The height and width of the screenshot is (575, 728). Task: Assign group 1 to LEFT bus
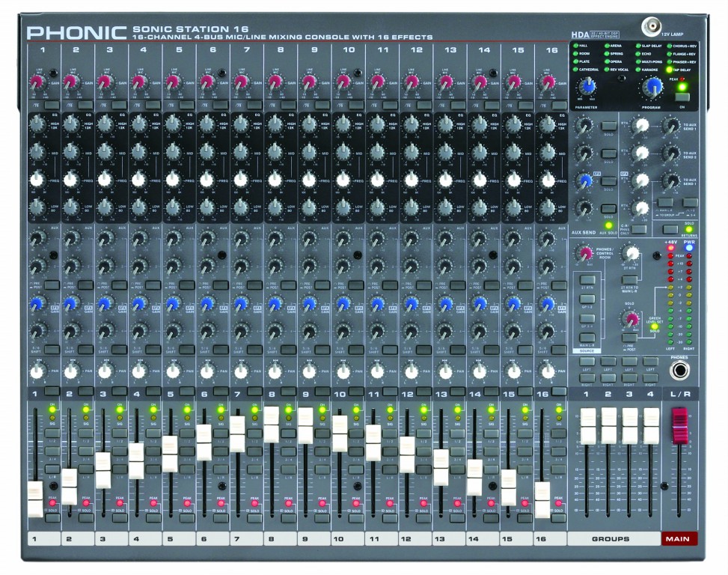587,362
